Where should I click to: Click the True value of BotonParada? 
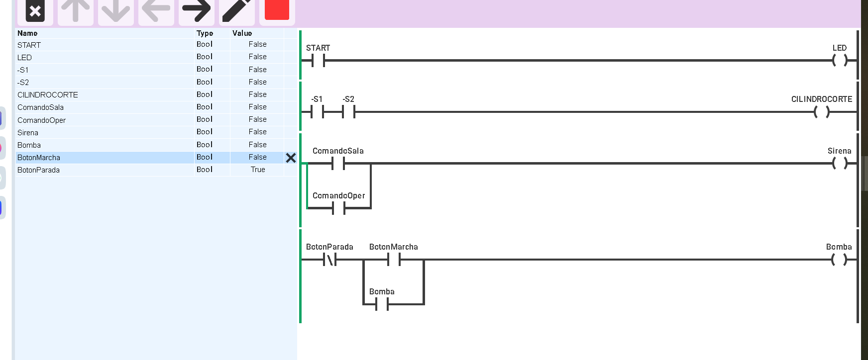pyautogui.click(x=258, y=170)
